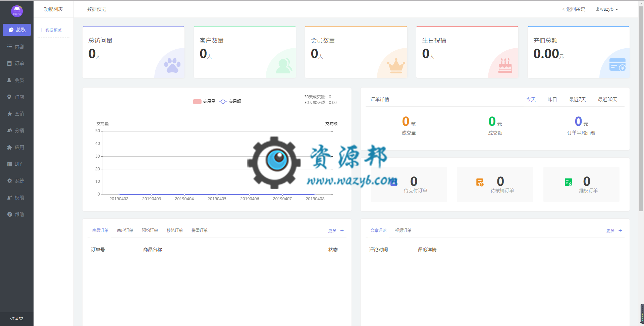Switch order details to 昨日
This screenshot has height=326, width=644.
(x=552, y=99)
